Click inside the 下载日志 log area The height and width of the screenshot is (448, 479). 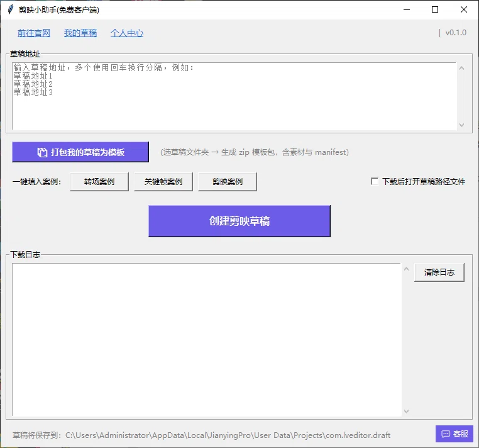click(207, 339)
